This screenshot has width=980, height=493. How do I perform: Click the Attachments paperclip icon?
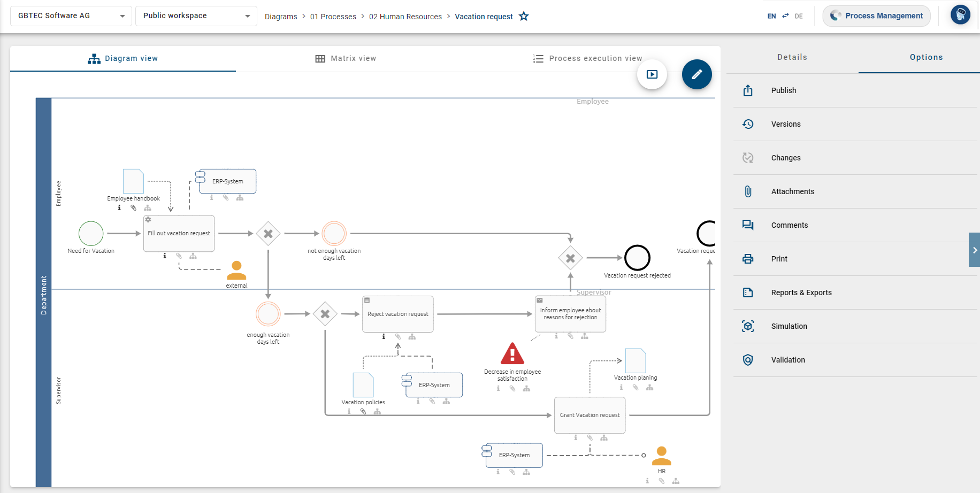click(x=748, y=191)
